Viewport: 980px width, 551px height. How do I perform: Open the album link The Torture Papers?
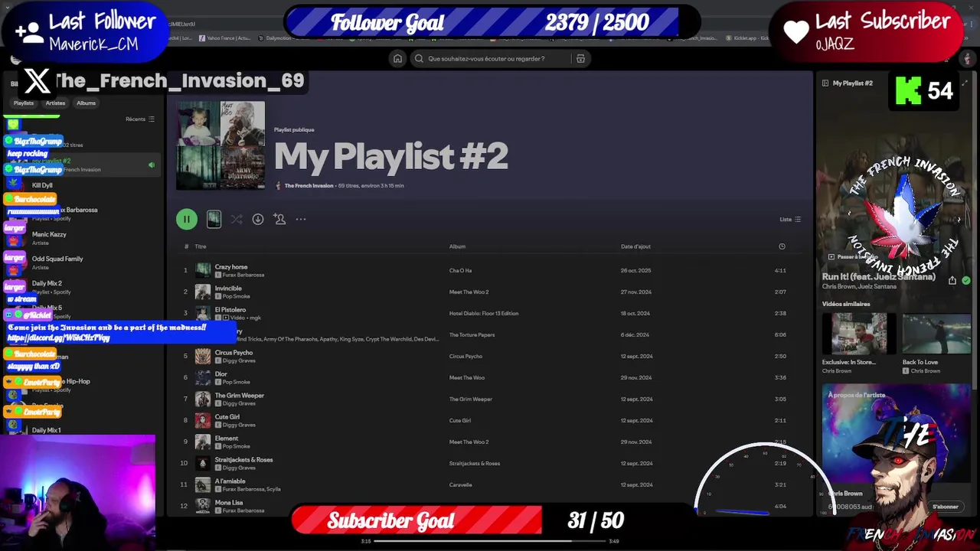(x=472, y=334)
